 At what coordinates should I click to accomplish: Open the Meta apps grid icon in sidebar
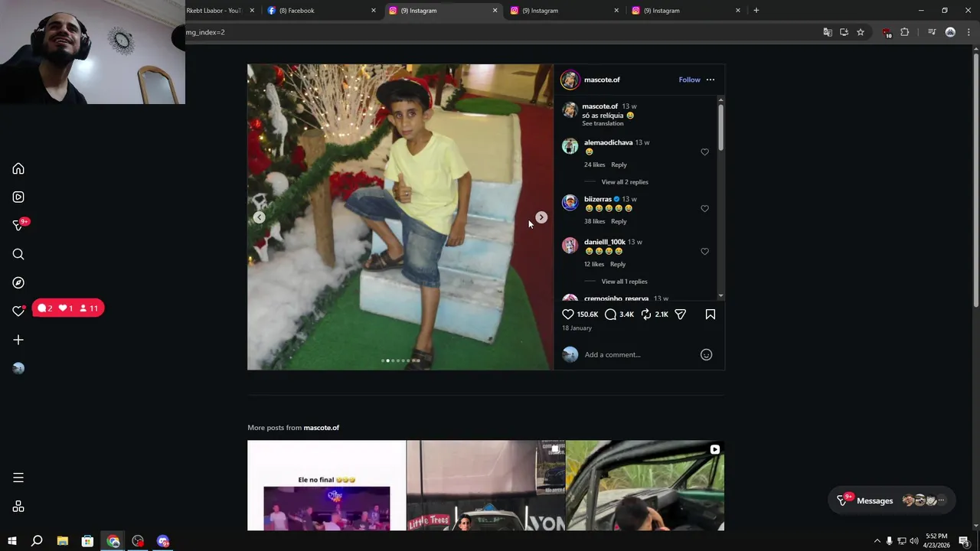click(x=18, y=507)
